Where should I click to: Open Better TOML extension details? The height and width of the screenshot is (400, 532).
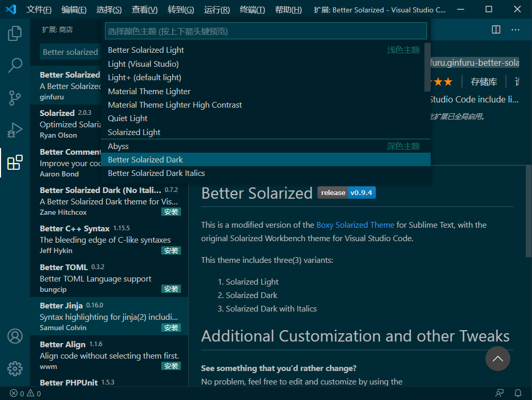109,278
